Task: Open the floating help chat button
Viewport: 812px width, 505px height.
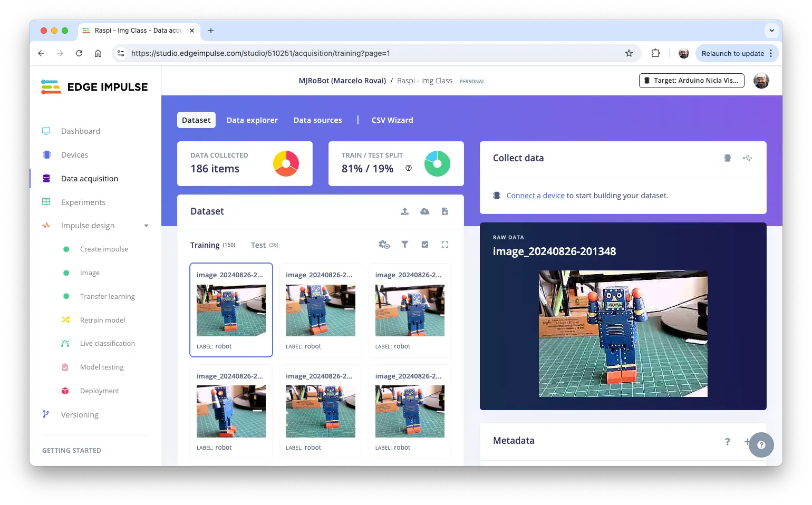Action: [761, 445]
